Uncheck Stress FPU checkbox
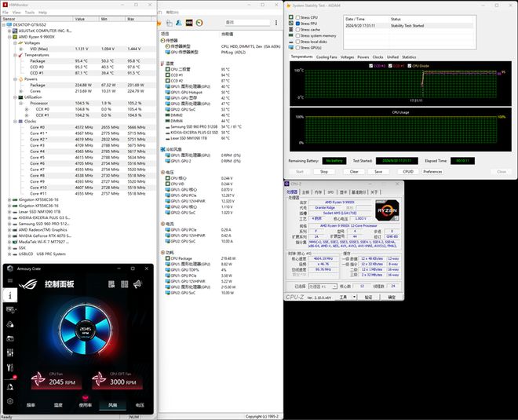518x420 pixels. [x=297, y=24]
